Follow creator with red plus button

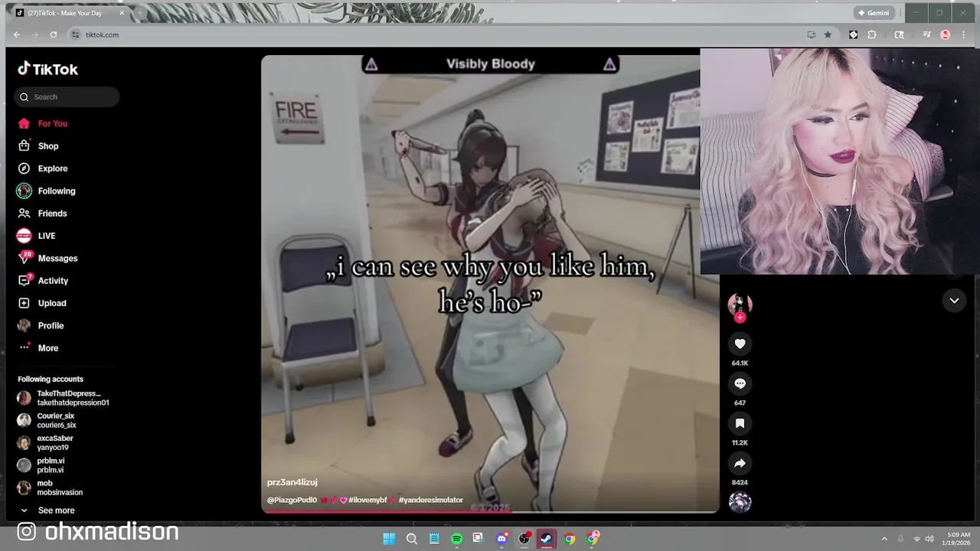coord(740,317)
